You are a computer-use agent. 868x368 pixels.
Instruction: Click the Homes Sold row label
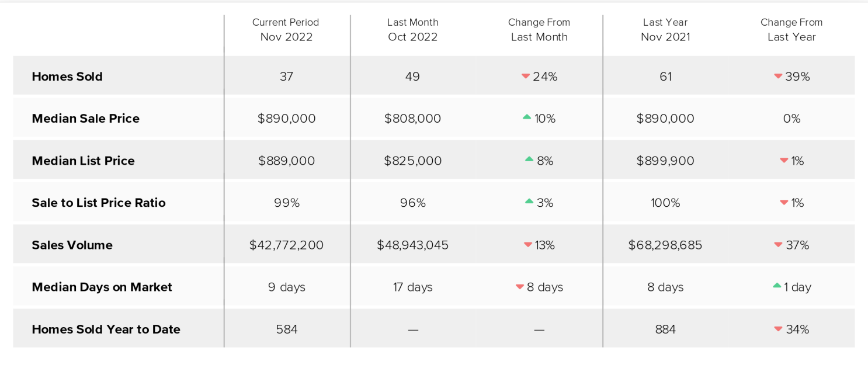pos(67,77)
